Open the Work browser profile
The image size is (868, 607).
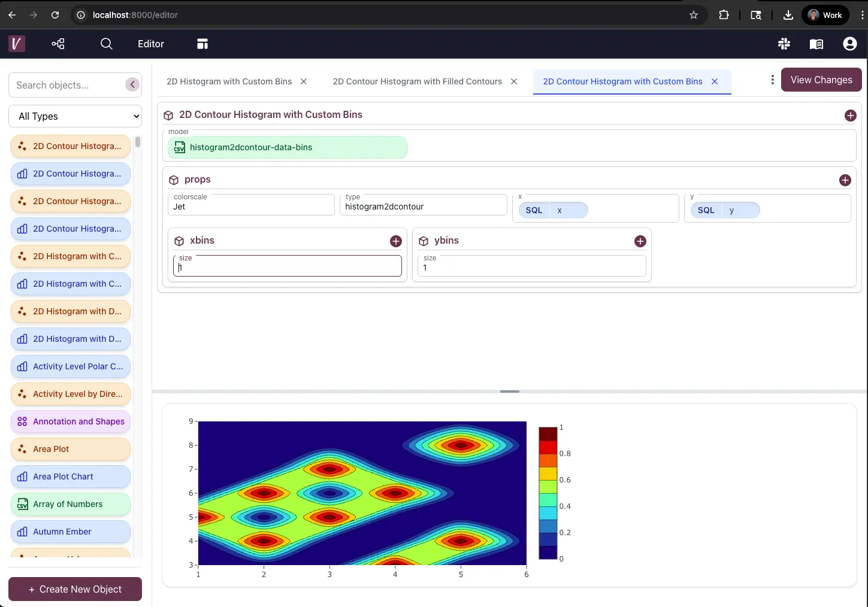(x=825, y=15)
